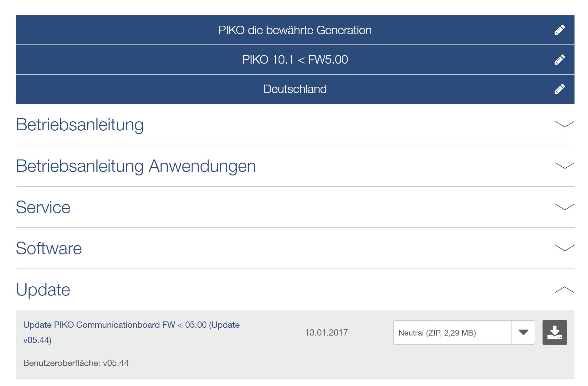Click the date 13.01.2017
The width and height of the screenshot is (588, 386).
(326, 332)
